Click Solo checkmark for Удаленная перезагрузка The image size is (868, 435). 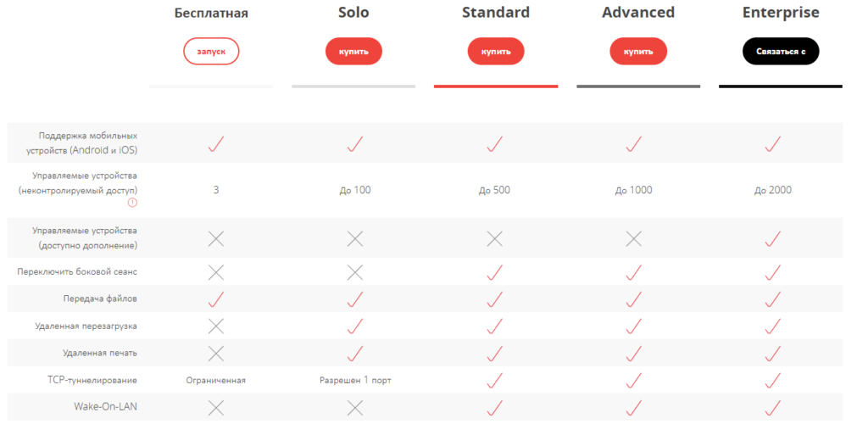coord(355,326)
